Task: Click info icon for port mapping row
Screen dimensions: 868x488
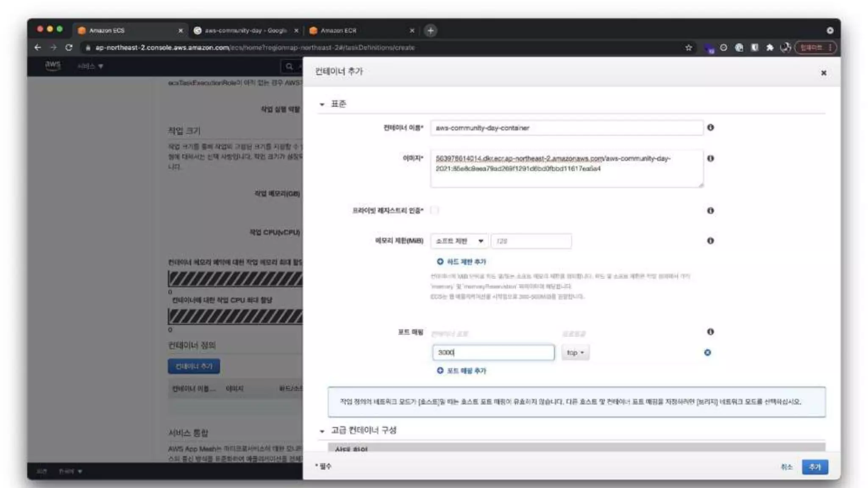Action: click(x=710, y=332)
